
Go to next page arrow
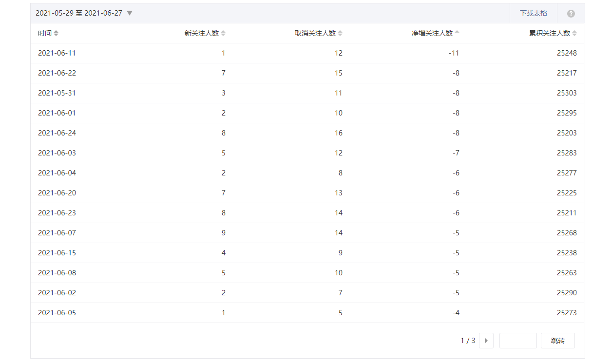(486, 341)
